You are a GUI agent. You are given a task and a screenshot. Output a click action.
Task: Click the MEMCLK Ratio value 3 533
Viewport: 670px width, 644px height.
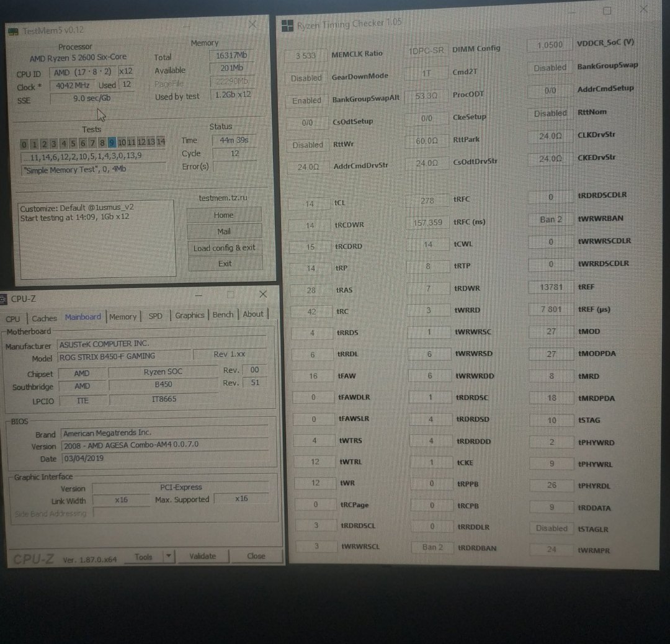click(306, 56)
